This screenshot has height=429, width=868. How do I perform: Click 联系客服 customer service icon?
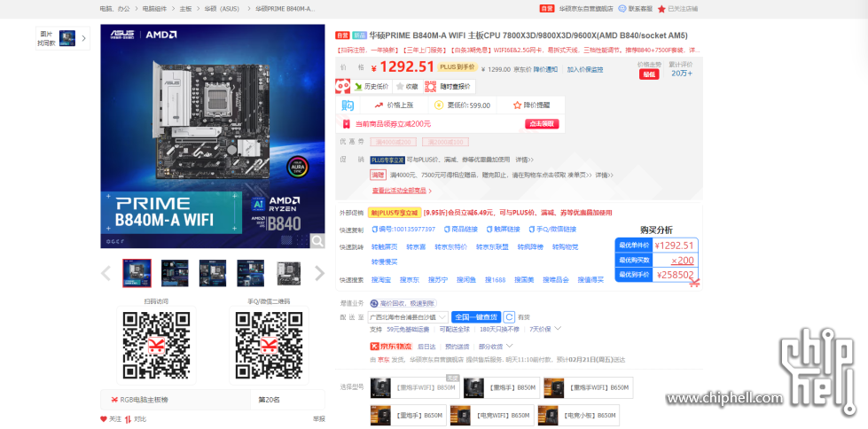[622, 8]
